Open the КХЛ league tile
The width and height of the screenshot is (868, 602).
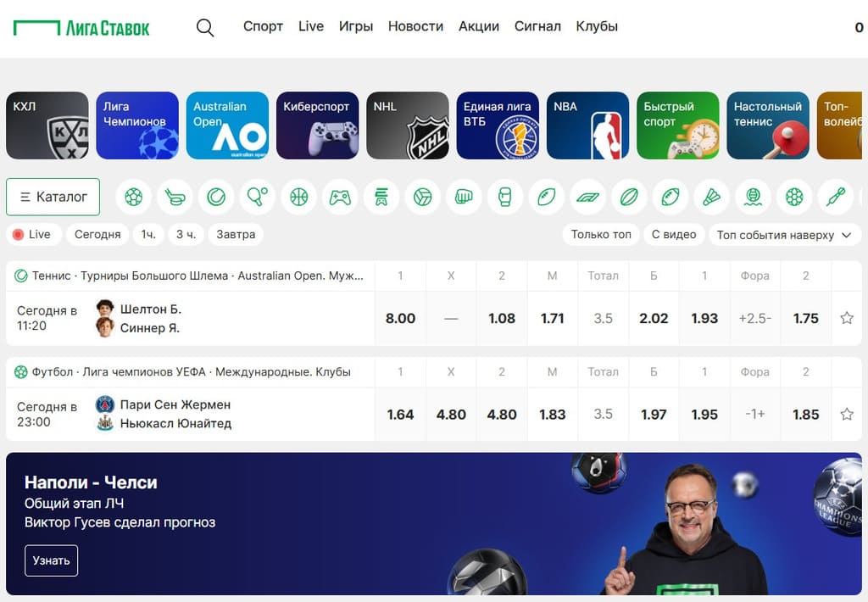pos(47,125)
